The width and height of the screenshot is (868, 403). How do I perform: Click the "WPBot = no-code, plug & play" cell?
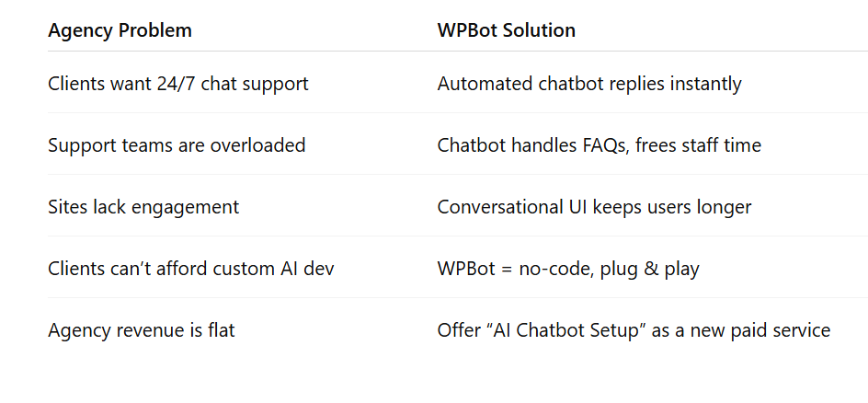(x=568, y=269)
